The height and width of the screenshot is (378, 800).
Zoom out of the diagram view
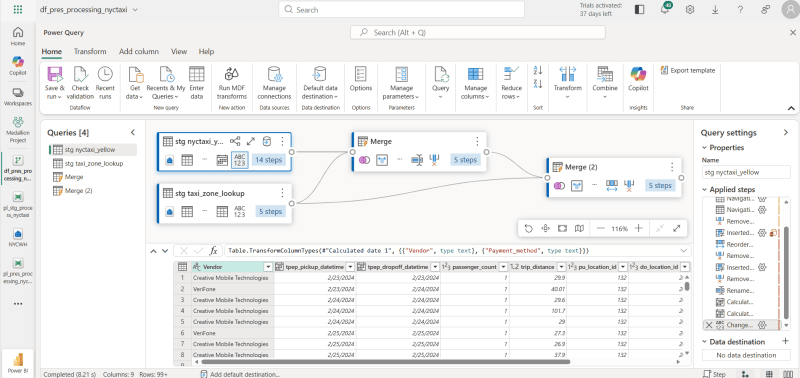601,229
